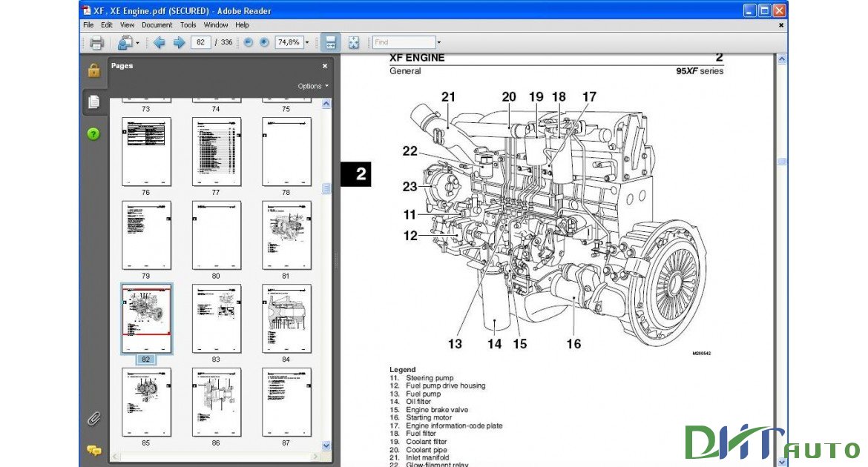Click the security lock icon in sidebar

(93, 70)
